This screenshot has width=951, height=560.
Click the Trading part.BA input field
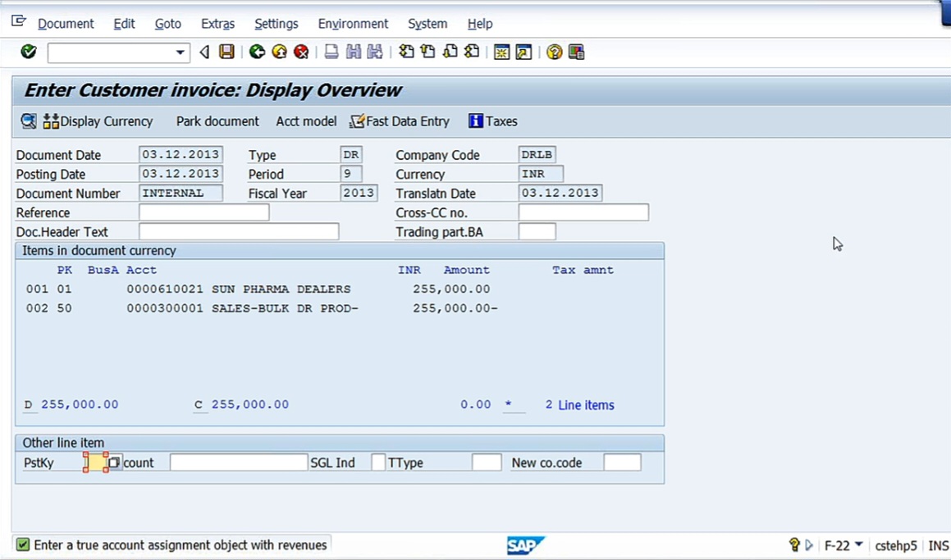coord(537,231)
